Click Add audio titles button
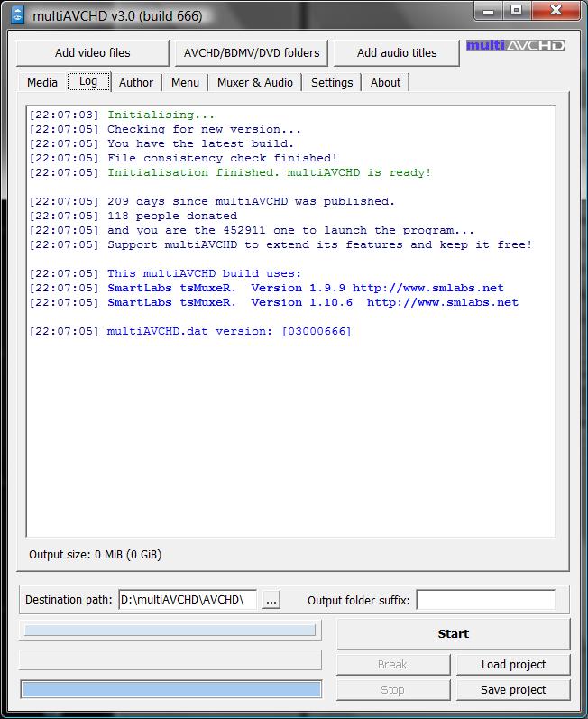The image size is (588, 719). [x=397, y=52]
